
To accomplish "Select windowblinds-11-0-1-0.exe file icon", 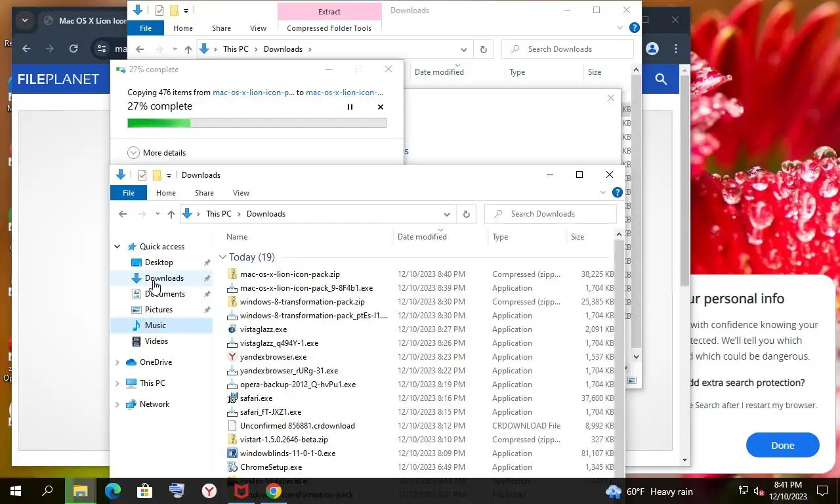I will pos(232,453).
